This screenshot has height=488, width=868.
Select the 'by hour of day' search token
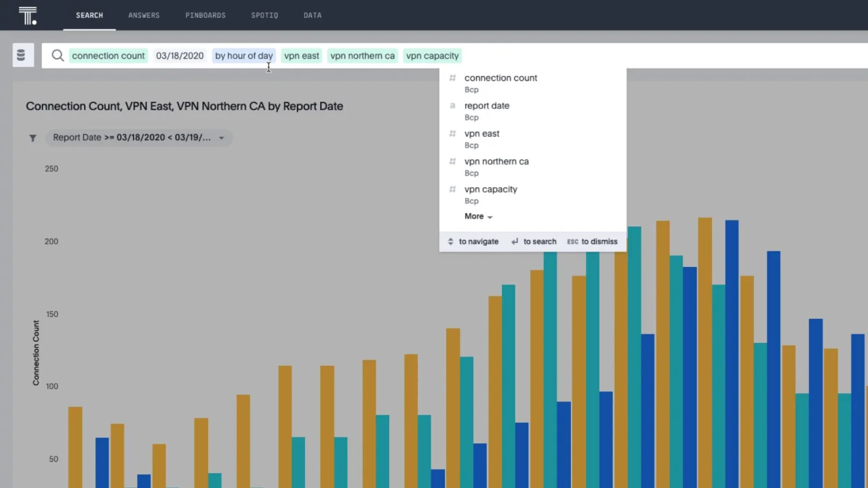tap(243, 56)
